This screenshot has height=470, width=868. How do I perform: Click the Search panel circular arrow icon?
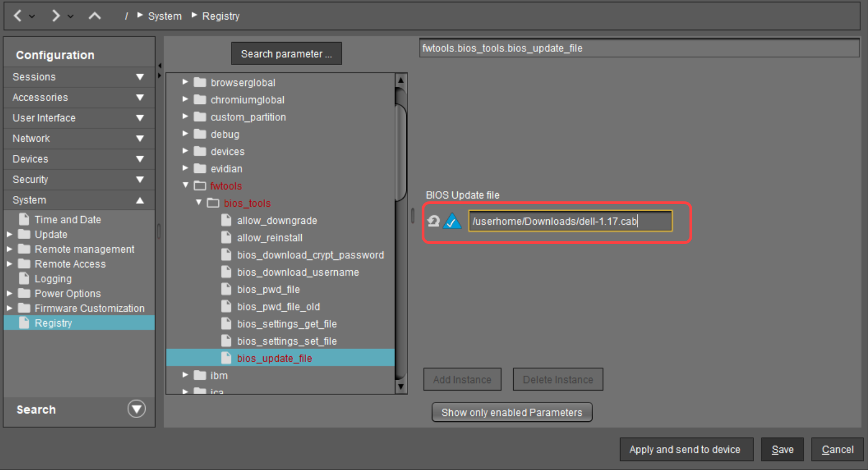coord(136,409)
